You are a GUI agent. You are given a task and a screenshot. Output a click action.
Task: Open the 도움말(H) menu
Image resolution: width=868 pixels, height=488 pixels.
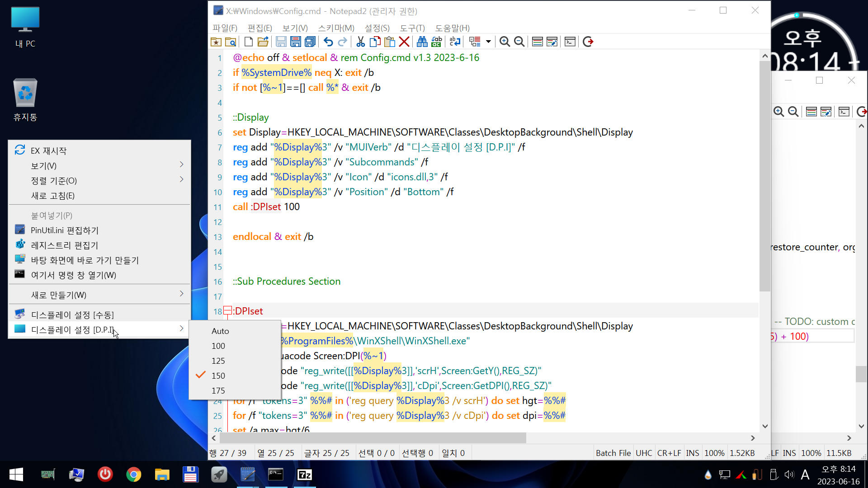(452, 28)
